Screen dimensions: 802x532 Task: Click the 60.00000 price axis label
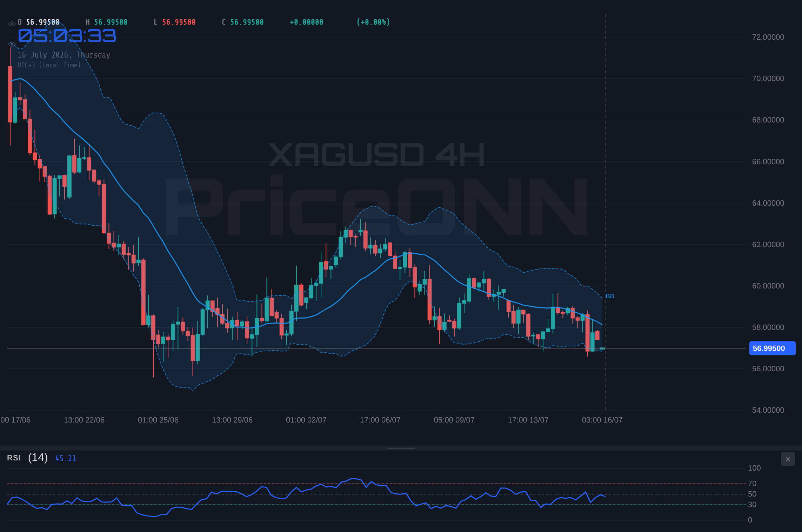(768, 286)
